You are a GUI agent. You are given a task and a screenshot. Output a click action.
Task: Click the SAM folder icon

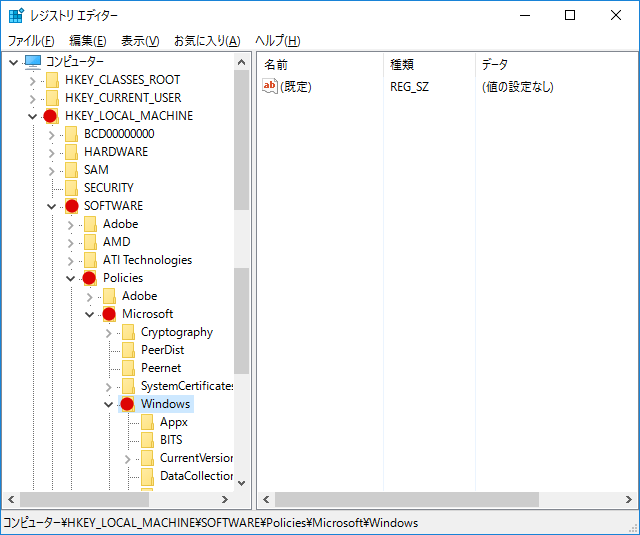(x=71, y=170)
